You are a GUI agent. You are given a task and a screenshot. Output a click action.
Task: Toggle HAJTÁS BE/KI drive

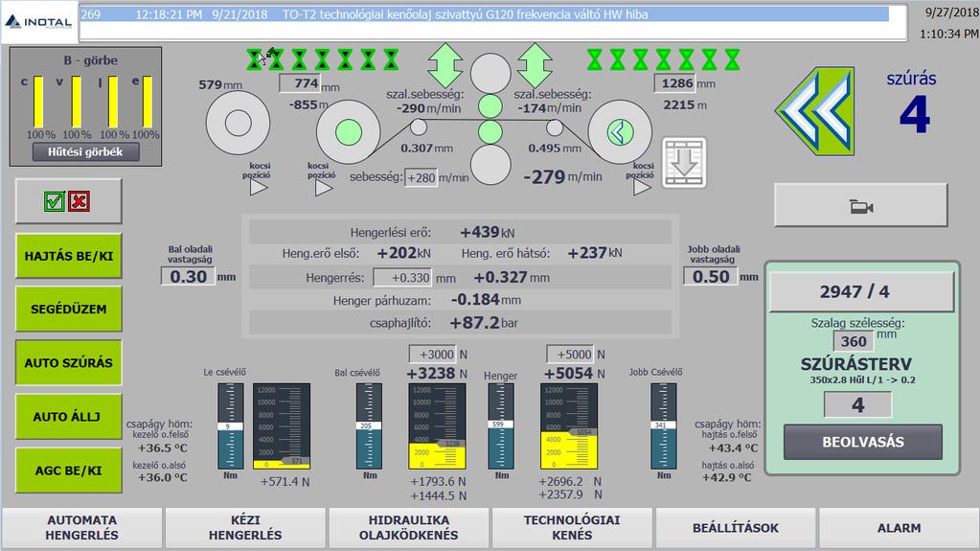point(69,256)
